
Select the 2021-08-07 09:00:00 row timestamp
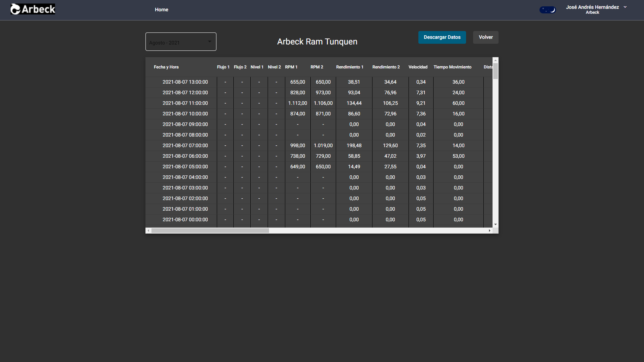pos(185,124)
